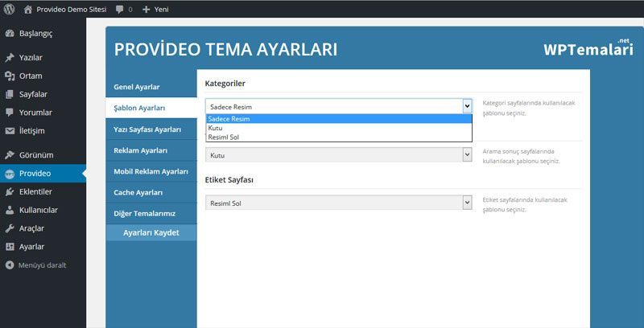644x328 pixels.
Task: Click the Yazılar pin icon
Action: click(x=10, y=58)
